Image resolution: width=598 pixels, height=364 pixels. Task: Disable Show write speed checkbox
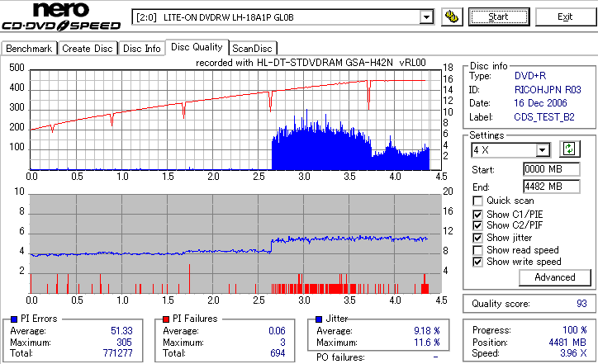477,262
